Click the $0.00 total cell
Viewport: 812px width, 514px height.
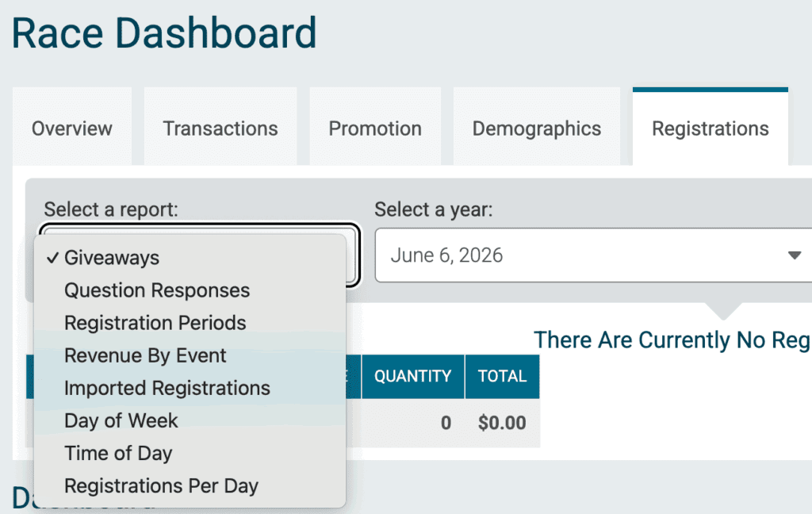pos(502,423)
